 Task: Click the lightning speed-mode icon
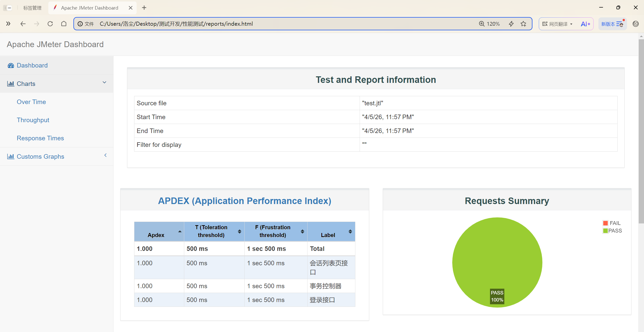[x=511, y=24]
